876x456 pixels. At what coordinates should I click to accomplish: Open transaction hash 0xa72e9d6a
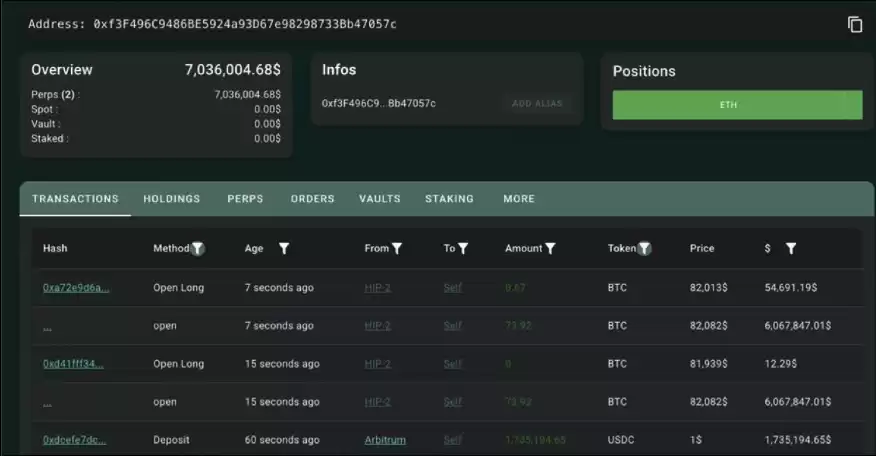76,288
